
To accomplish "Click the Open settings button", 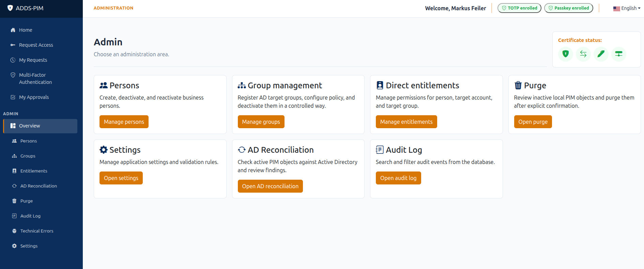I will (x=121, y=178).
